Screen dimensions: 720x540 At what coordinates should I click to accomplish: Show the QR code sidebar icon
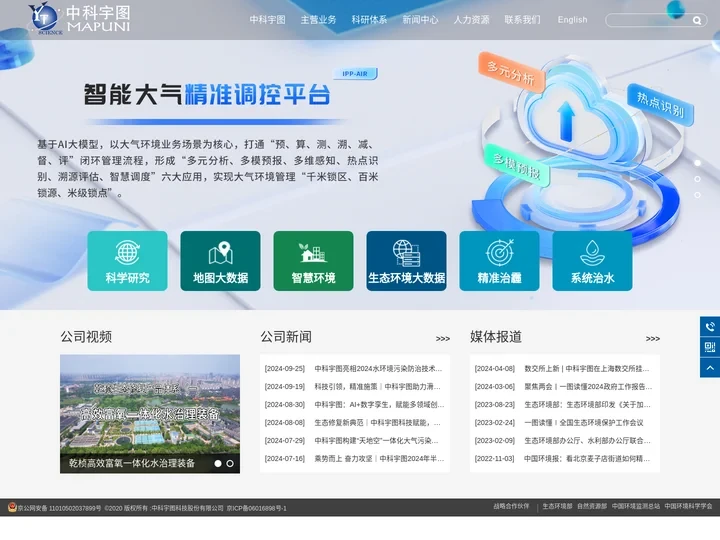[x=710, y=347]
